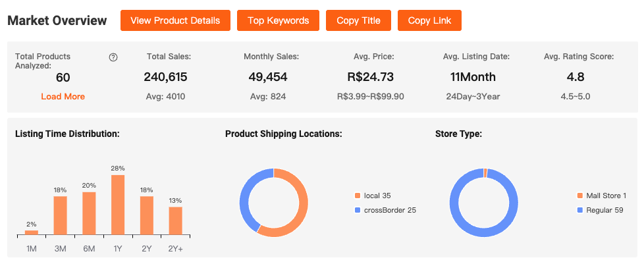Select the 1Y bar in listing chart
Screen dimensions: 644x264
point(117,205)
